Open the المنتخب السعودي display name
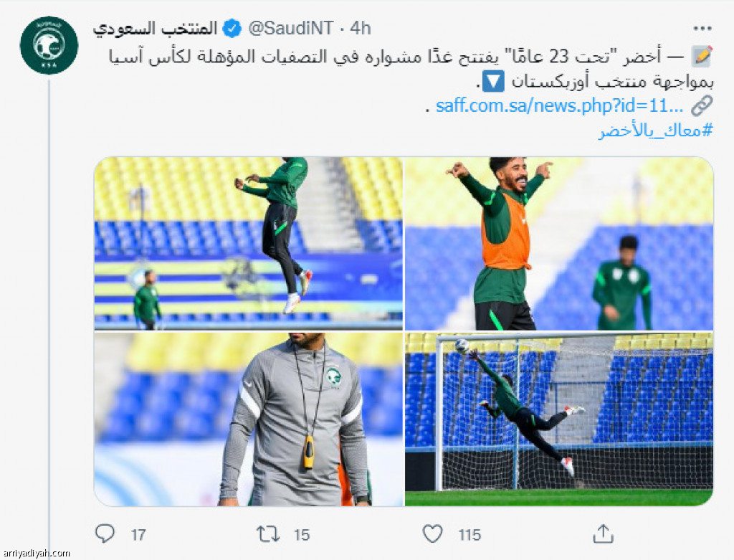 click(x=155, y=29)
